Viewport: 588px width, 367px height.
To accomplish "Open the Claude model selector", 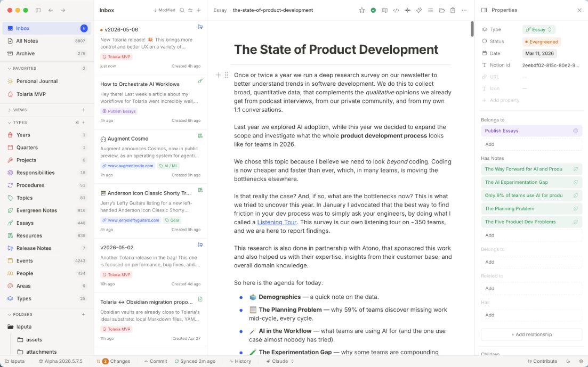I will point(280,361).
